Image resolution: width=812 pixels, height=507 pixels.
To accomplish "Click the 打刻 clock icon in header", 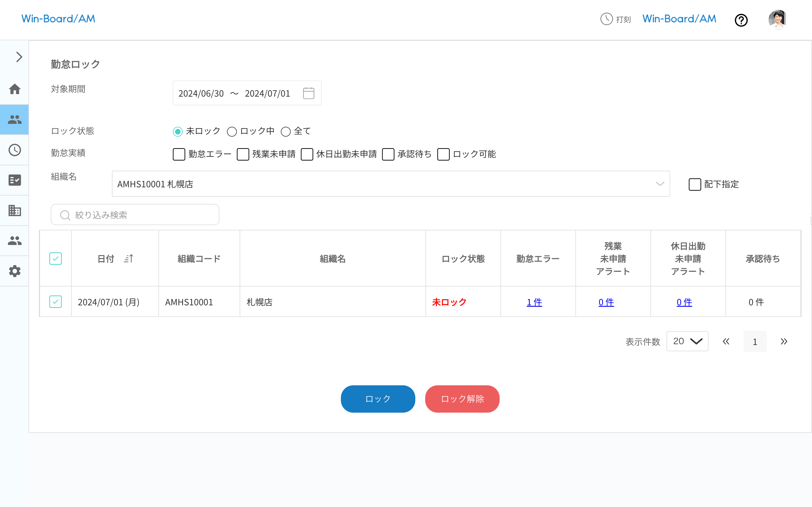I will (x=606, y=19).
